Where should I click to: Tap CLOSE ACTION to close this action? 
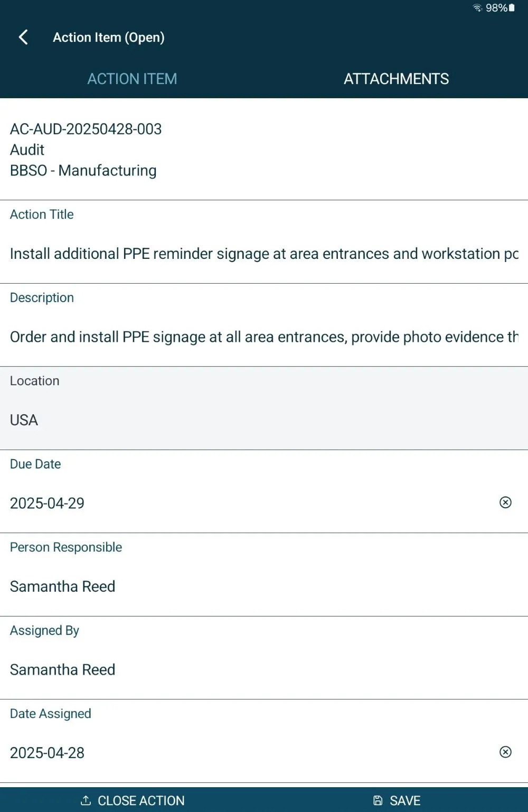point(133,800)
